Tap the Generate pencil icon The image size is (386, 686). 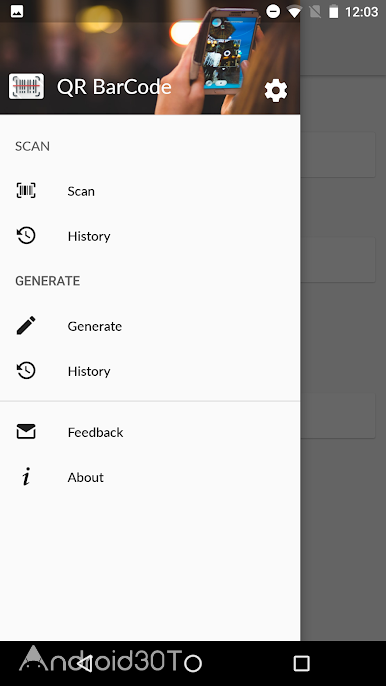(x=26, y=326)
